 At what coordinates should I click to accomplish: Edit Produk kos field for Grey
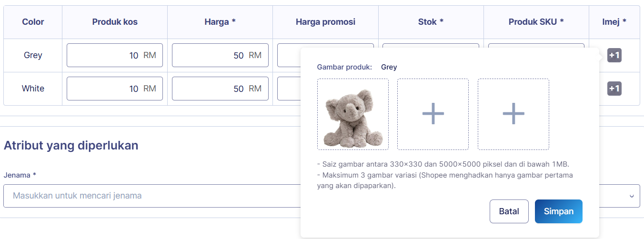(x=114, y=55)
